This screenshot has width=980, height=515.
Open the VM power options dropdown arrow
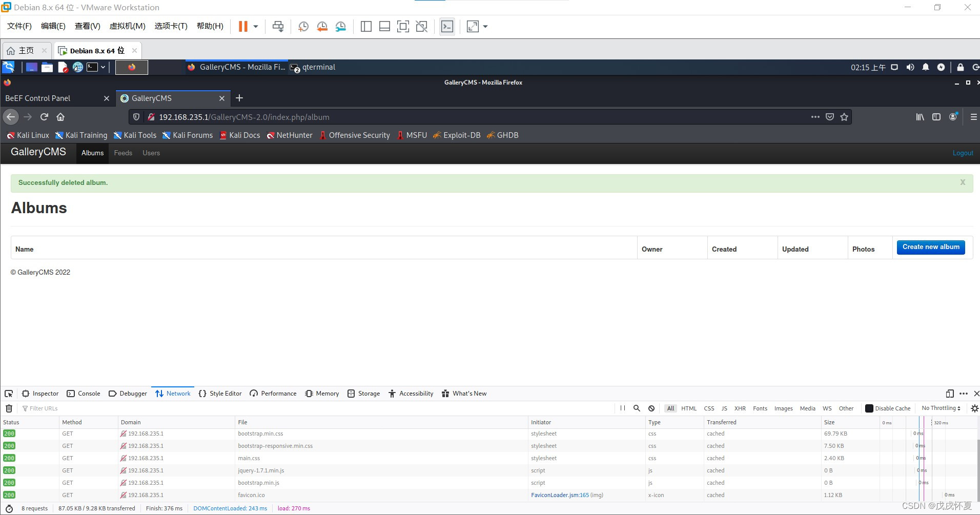point(255,26)
